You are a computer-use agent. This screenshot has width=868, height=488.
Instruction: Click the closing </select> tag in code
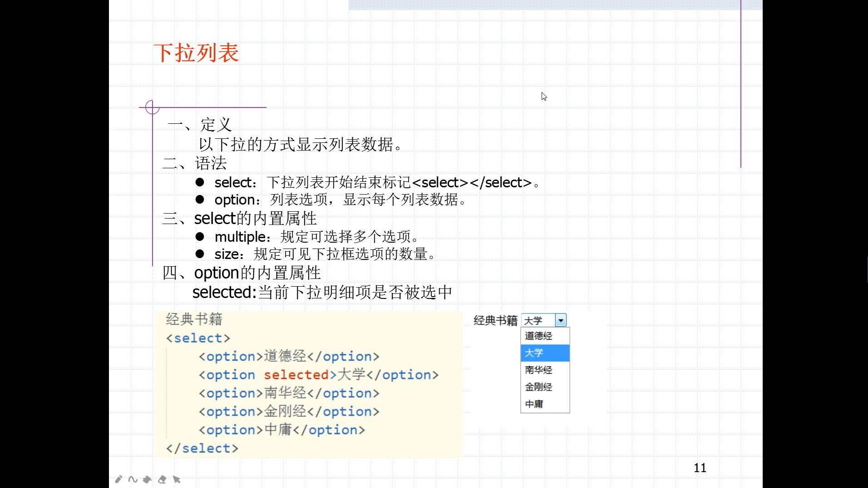(x=202, y=449)
